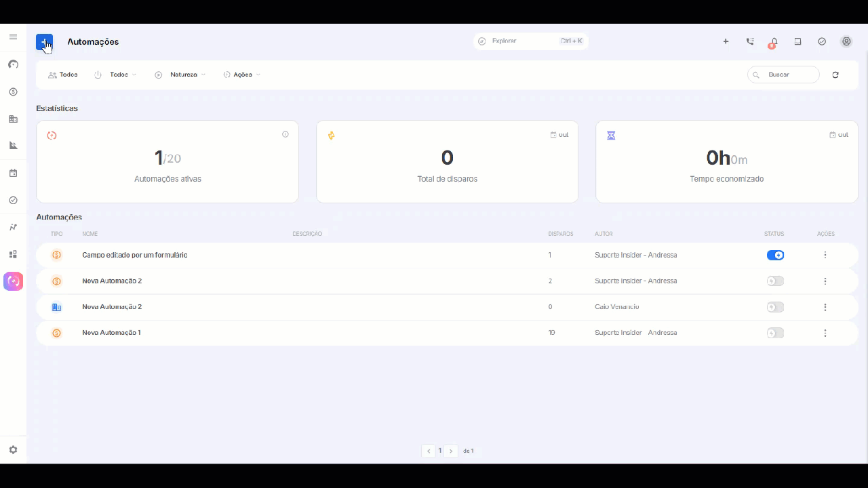The image size is (868, 488).
Task: Click date filter on Total de disparos card
Action: tap(559, 135)
